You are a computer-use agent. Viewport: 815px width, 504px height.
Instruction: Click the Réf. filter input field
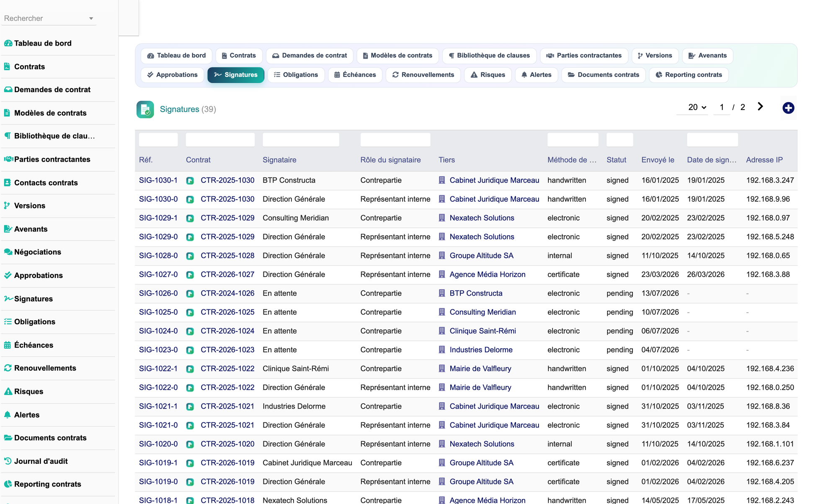(158, 140)
